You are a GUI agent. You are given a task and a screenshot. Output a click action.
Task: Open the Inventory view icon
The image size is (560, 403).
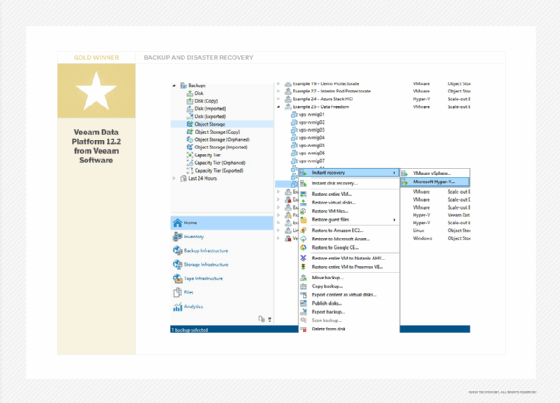[178, 237]
